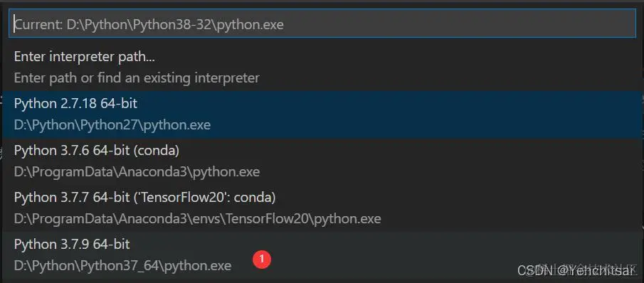Click the Python37_64 python.exe path line
The height and width of the screenshot is (283, 644).
click(x=122, y=265)
